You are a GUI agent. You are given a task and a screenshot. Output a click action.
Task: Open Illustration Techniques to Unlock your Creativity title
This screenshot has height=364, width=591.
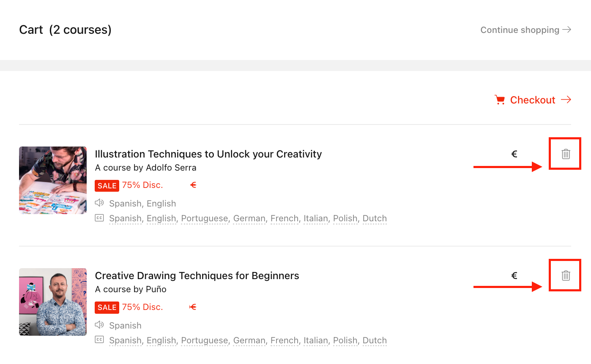coord(208,154)
